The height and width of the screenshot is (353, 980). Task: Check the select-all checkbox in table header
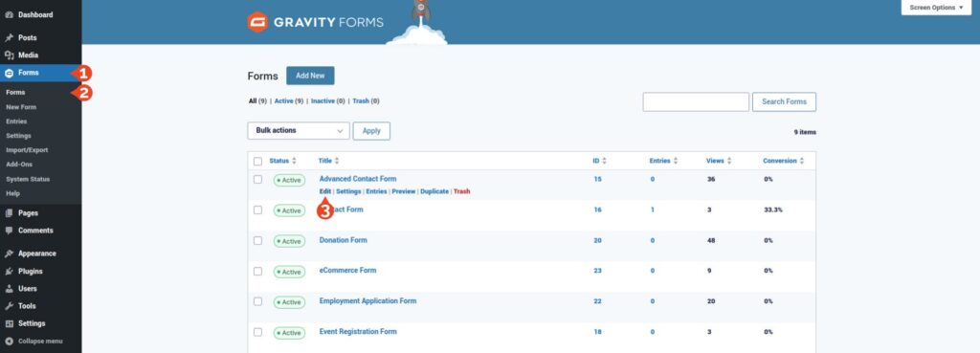pos(257,161)
